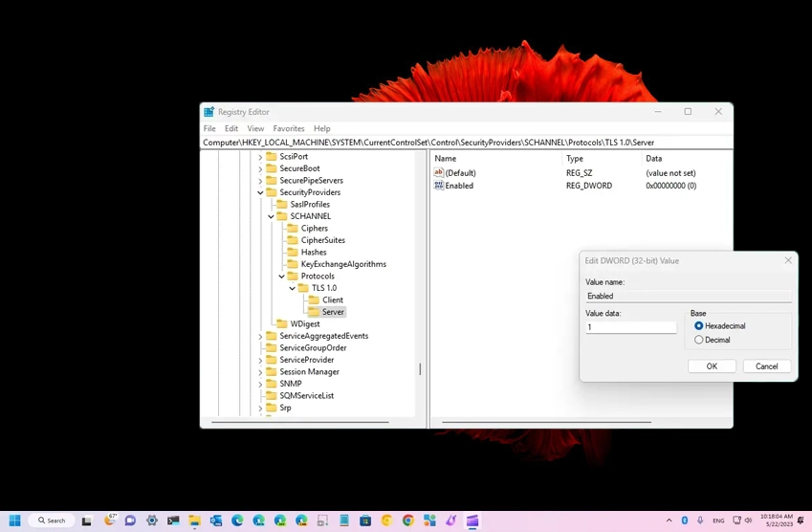Collapse the SecurityProviders tree node
The height and width of the screenshot is (532, 812).
tap(260, 192)
